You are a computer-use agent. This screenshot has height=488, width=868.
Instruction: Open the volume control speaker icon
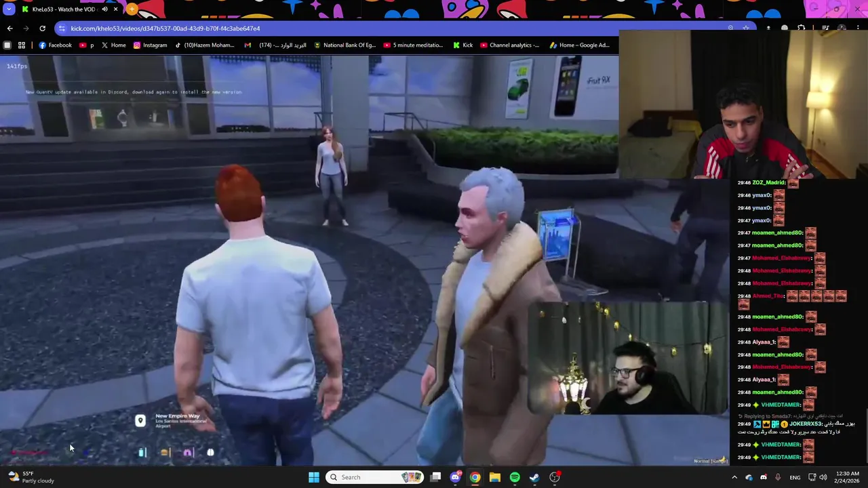(823, 477)
